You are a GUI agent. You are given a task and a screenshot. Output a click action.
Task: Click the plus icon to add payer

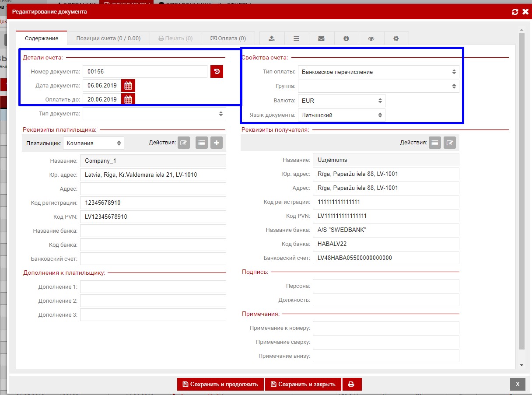point(217,143)
